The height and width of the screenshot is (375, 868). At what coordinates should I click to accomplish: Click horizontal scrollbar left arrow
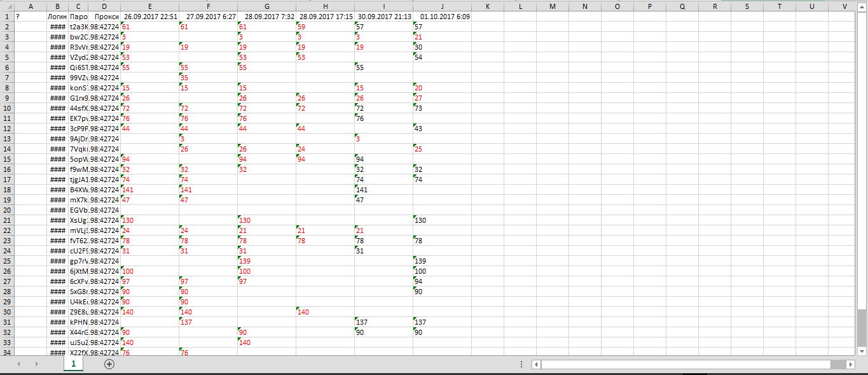(536, 364)
